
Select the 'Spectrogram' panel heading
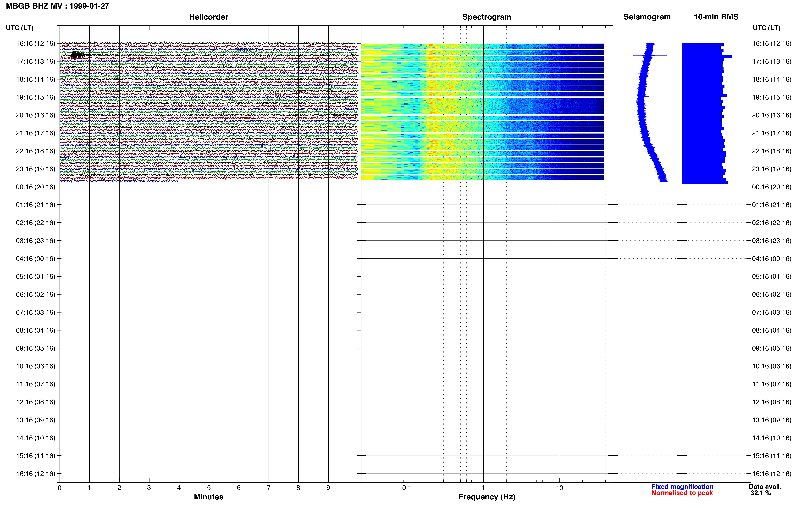pos(487,17)
